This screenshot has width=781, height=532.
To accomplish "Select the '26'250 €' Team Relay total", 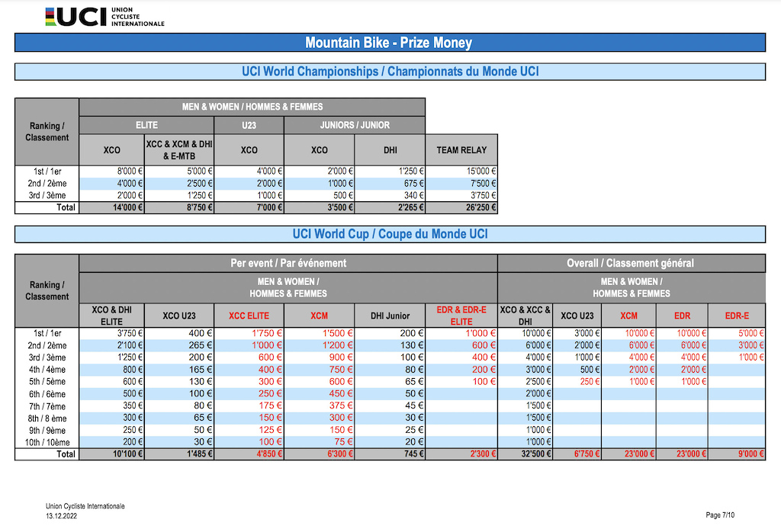I will (x=461, y=207).
